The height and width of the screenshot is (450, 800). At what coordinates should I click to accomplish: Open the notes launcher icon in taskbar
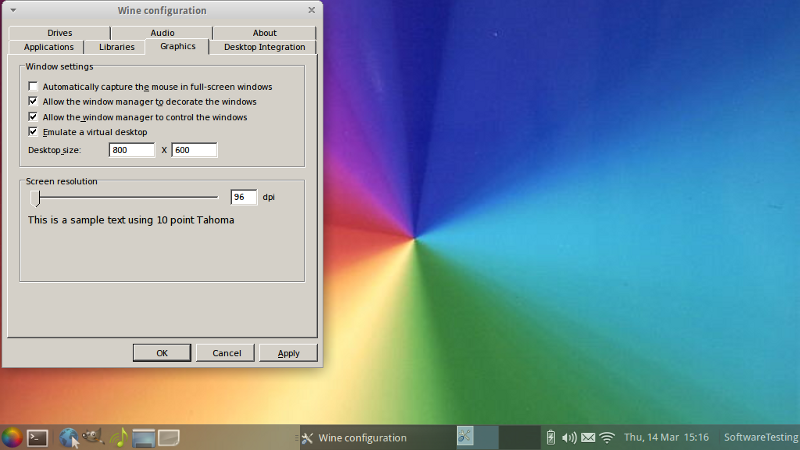[x=168, y=437]
